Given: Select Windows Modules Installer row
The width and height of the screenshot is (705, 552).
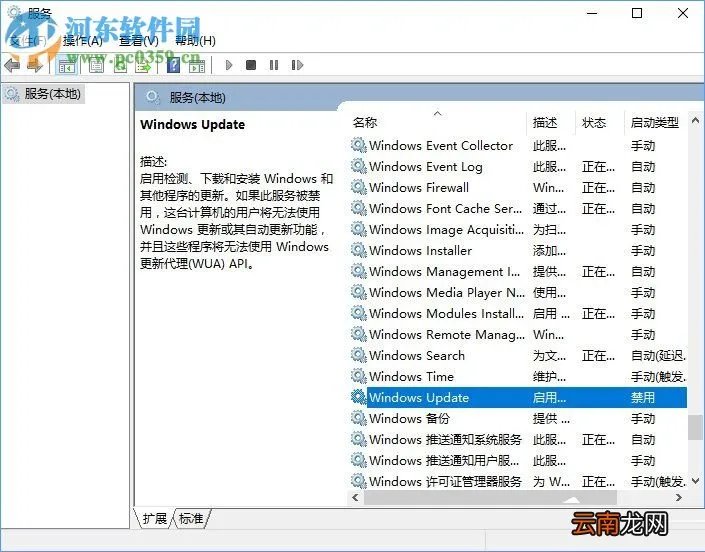Looking at the screenshot, I should pyautogui.click(x=518, y=313).
